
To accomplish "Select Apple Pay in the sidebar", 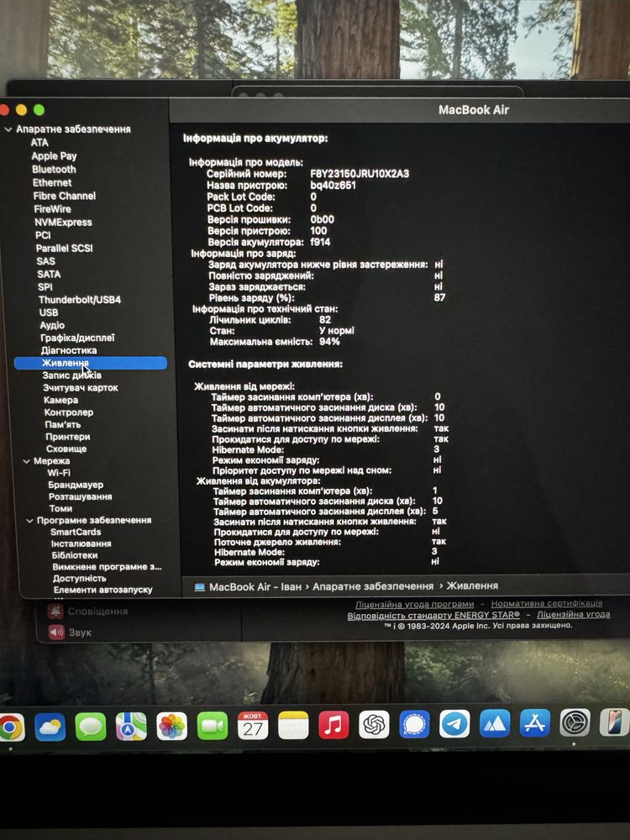I will [54, 156].
